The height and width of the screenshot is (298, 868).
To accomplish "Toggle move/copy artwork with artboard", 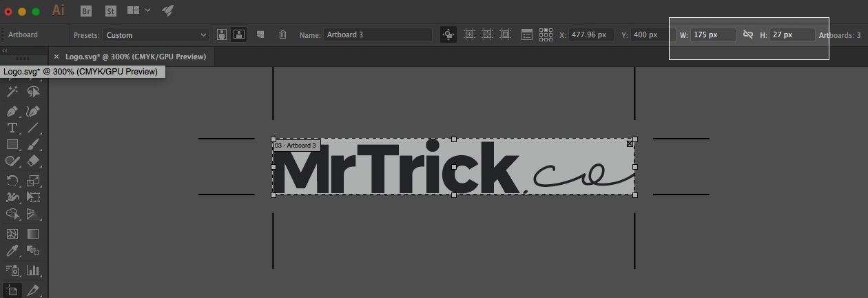I will (448, 34).
